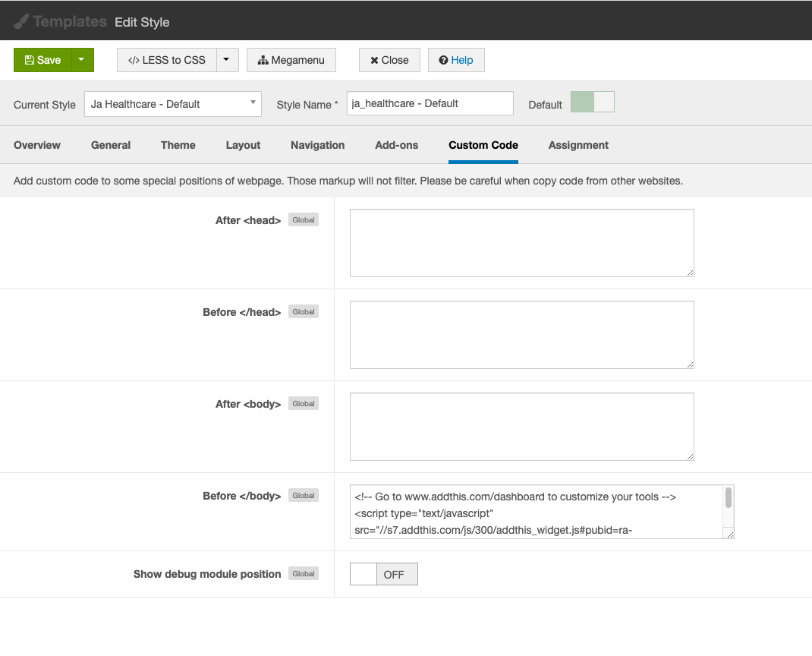812x656 pixels.
Task: Go to the Assignment tab
Action: 578,145
